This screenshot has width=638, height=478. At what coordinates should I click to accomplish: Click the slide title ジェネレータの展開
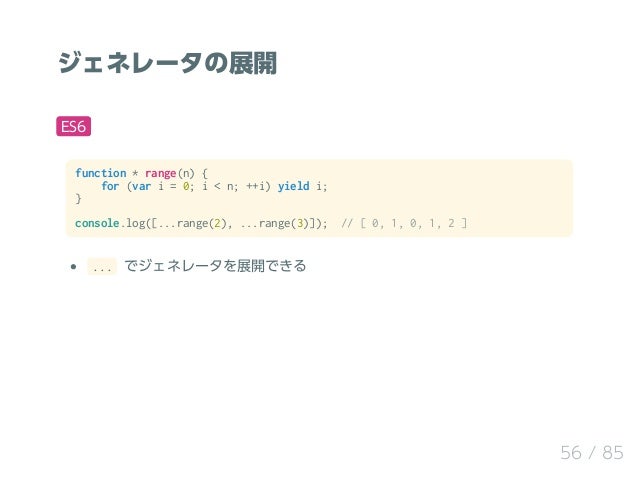(167, 63)
